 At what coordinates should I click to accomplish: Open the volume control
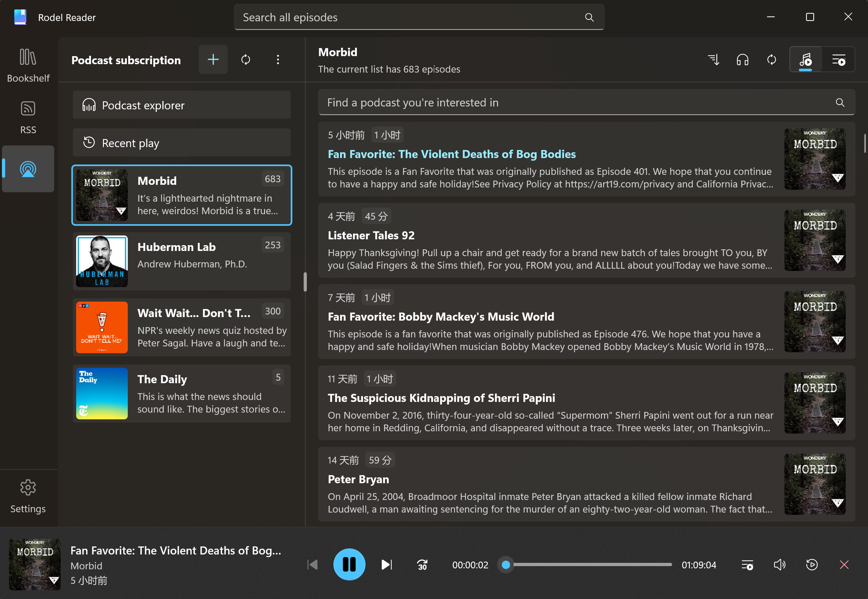[779, 564]
